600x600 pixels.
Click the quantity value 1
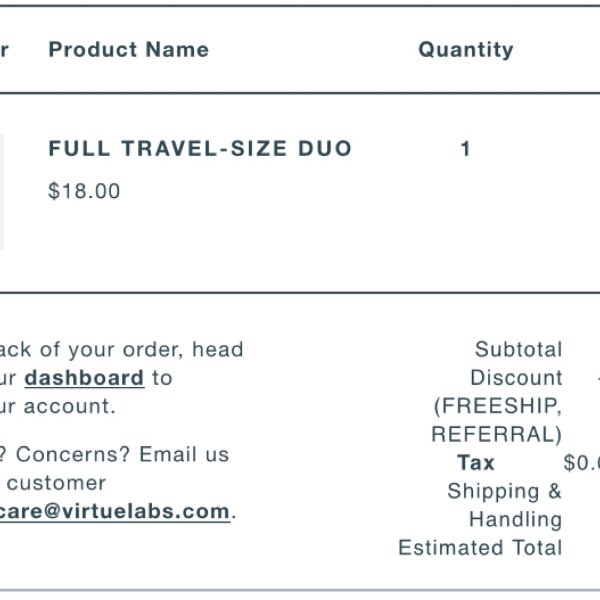[x=465, y=149]
